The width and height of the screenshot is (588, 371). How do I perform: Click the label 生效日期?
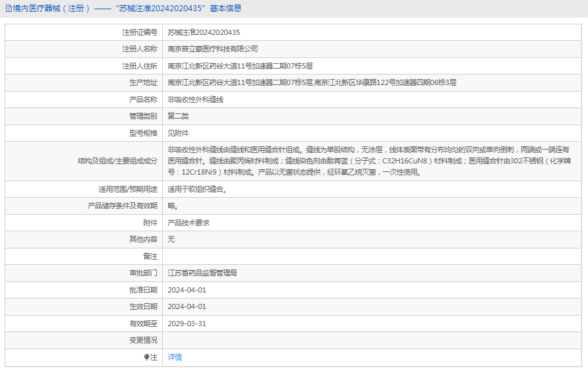tap(143, 306)
